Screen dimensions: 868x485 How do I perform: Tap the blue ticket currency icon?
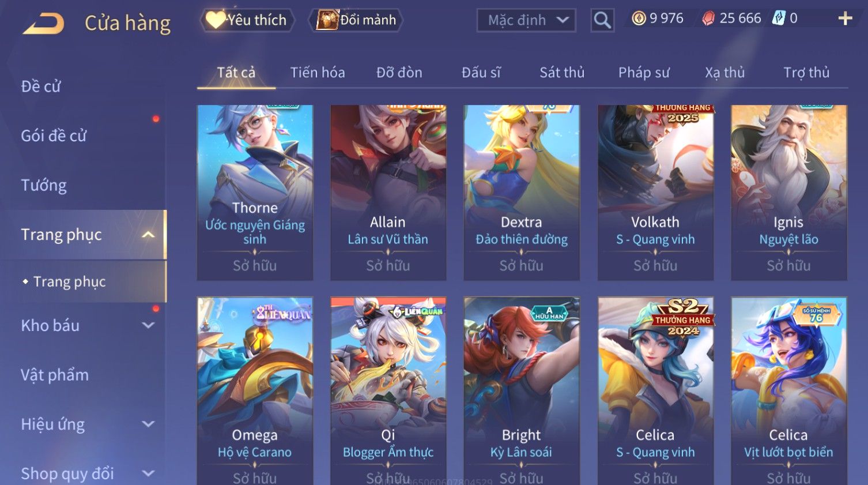tap(779, 18)
